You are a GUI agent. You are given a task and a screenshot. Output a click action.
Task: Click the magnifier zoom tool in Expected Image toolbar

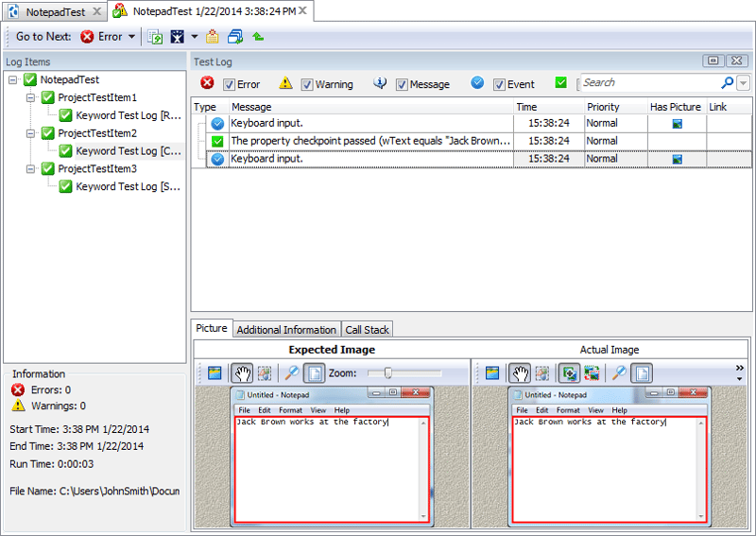tap(291, 372)
